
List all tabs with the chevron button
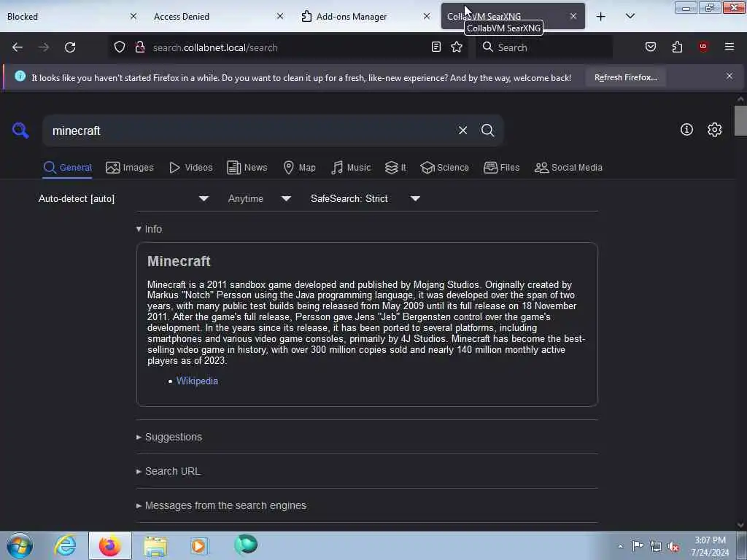(x=630, y=17)
